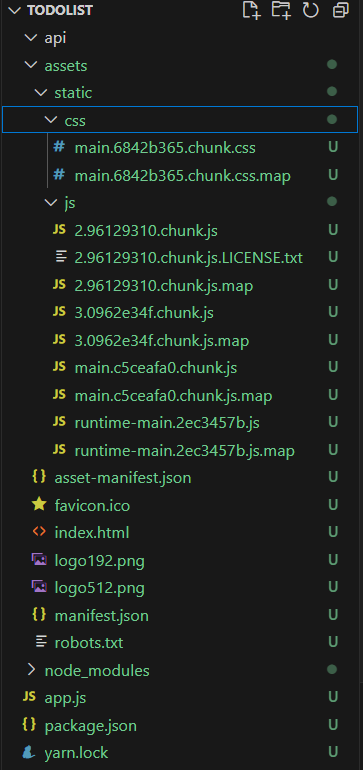Open package.json file
363x770 pixels.
[91, 725]
